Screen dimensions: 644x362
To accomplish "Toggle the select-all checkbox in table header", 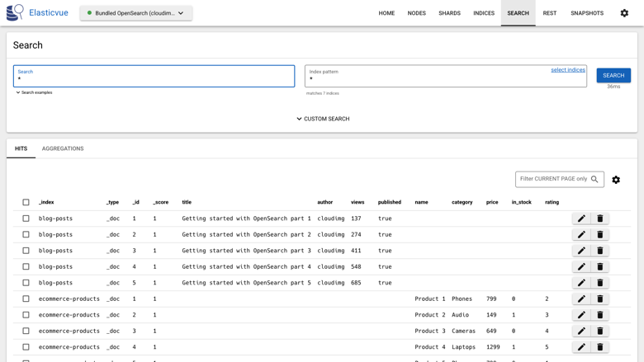I will (26, 202).
